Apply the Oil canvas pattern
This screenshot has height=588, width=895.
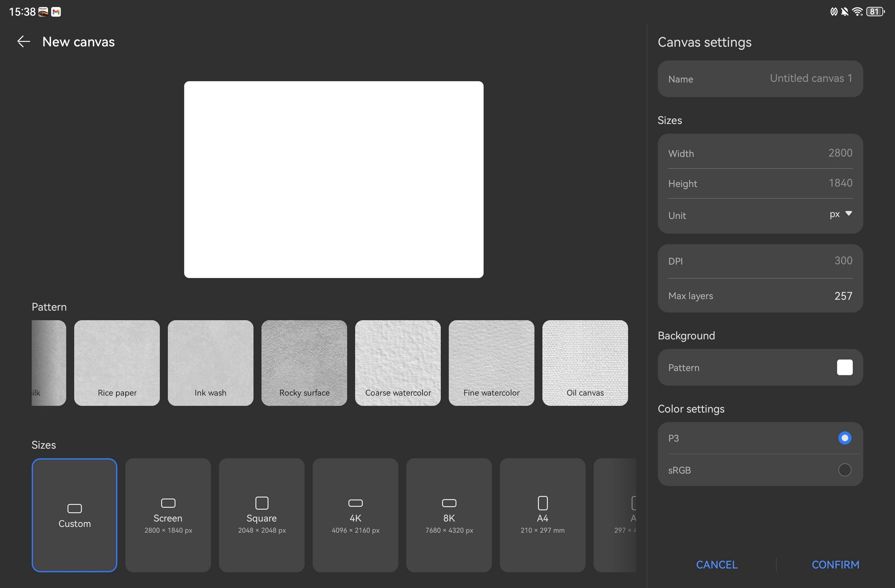[x=585, y=363]
